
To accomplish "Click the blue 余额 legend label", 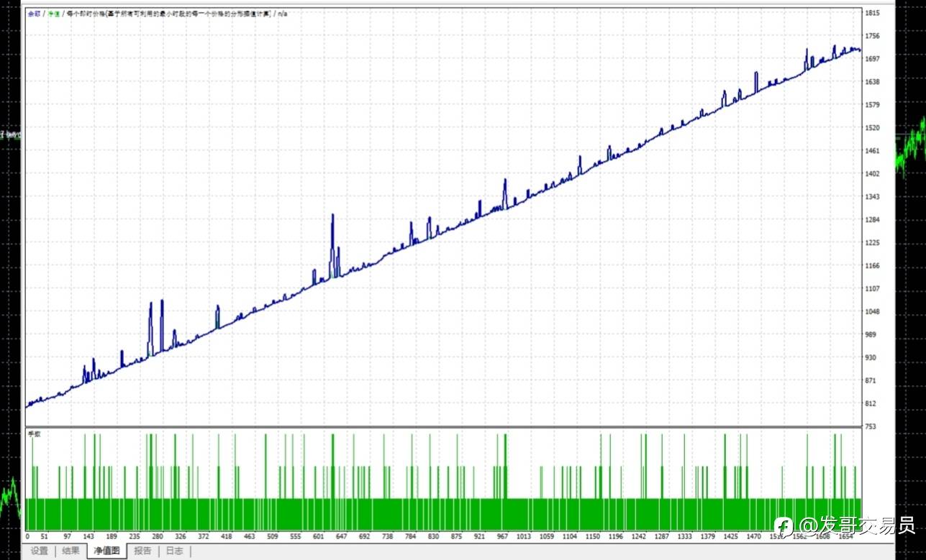I will [x=34, y=14].
